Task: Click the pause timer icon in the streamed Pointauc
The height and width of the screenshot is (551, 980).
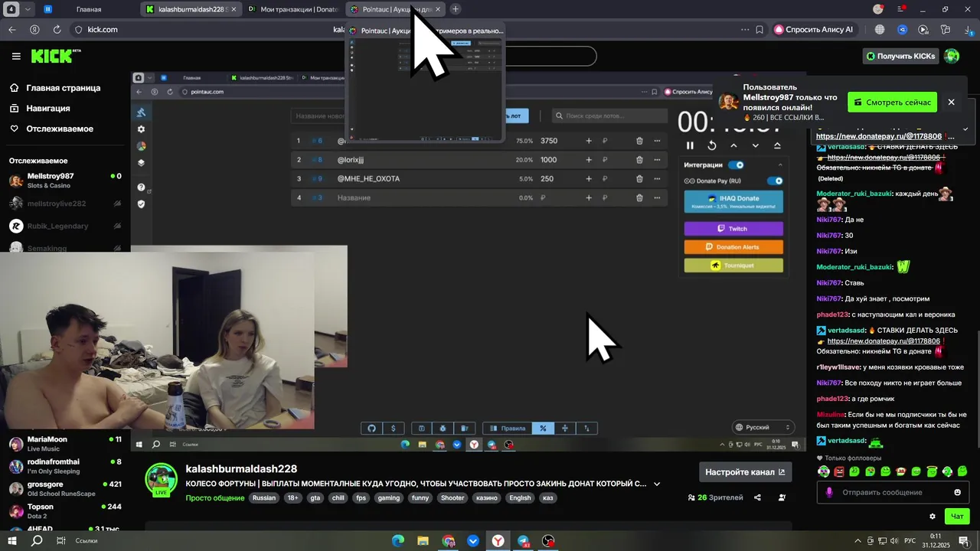Action: [690, 145]
